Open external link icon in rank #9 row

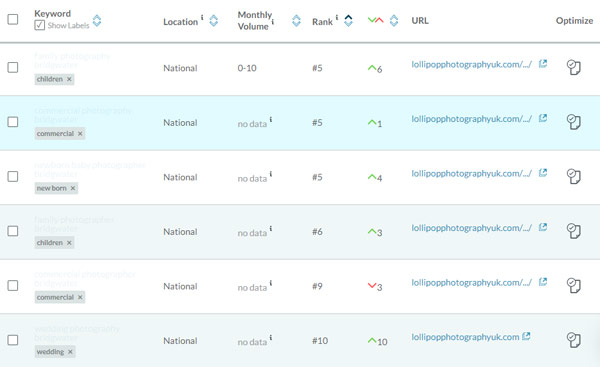point(543,282)
